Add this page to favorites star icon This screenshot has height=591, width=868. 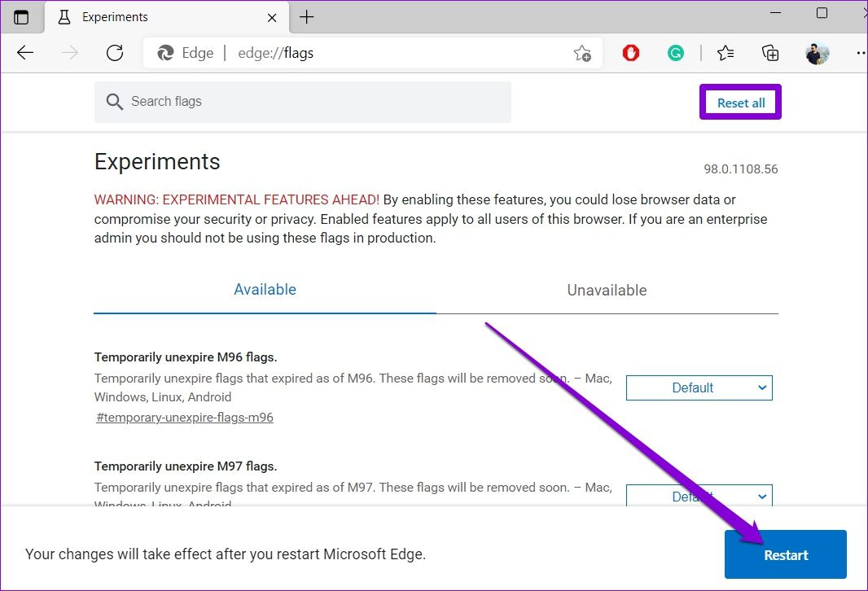pos(581,54)
